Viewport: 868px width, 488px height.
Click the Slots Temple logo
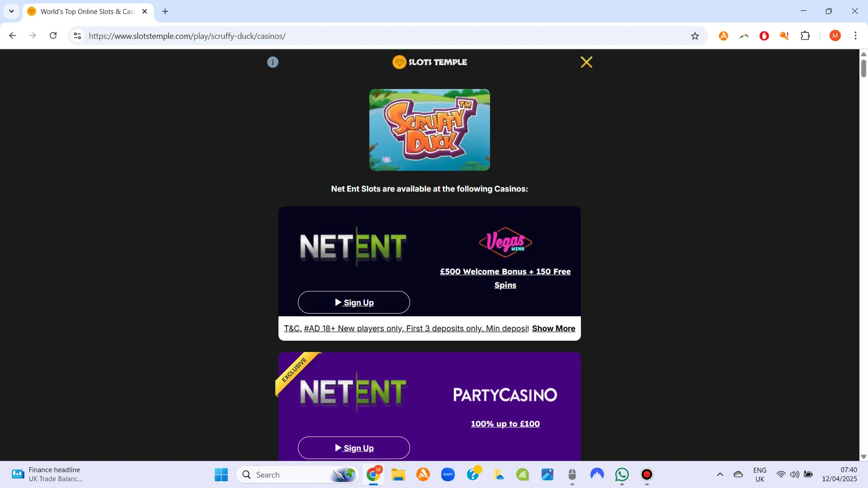coord(429,62)
